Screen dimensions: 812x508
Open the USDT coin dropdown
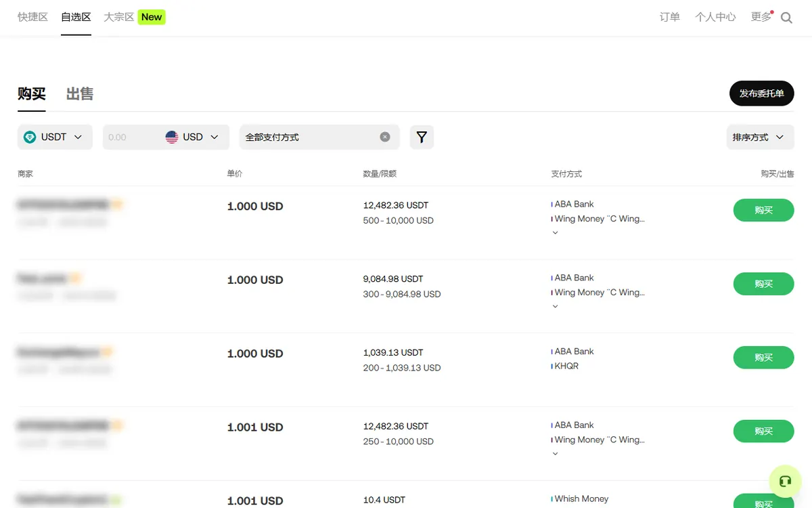coord(55,137)
